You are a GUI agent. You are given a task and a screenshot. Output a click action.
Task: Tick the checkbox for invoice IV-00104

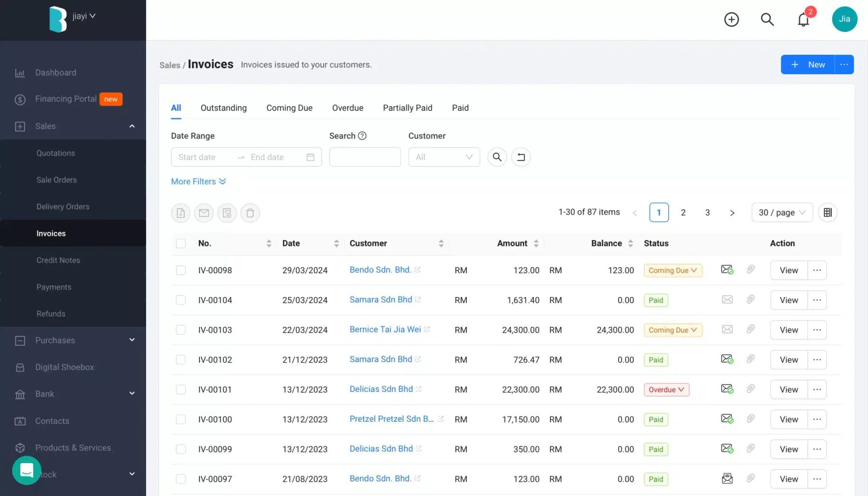pos(181,300)
